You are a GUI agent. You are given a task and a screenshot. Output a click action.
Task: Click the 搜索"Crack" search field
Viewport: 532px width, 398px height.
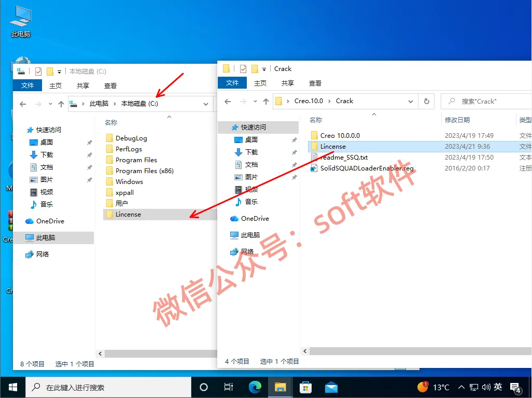click(x=486, y=102)
